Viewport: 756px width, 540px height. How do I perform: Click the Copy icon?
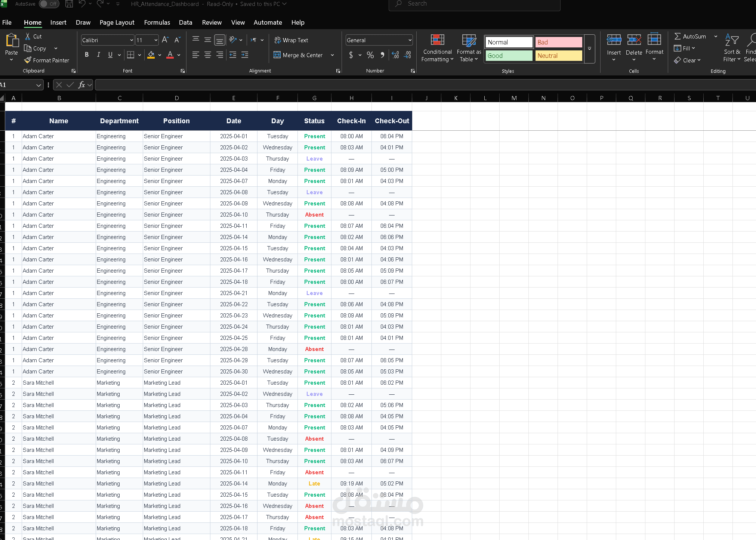(28, 48)
